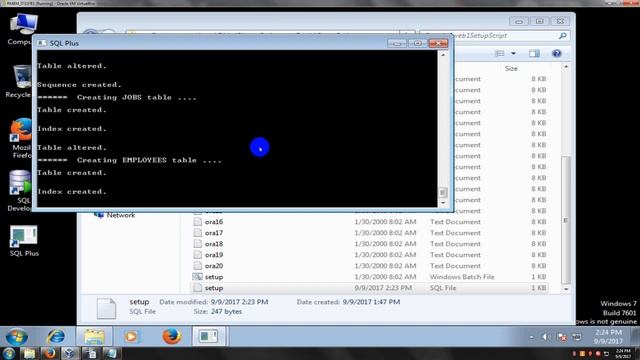Screen dimensions: 640x360
Task: Click the Windows Batch File type cell
Action: pyautogui.click(x=462, y=277)
